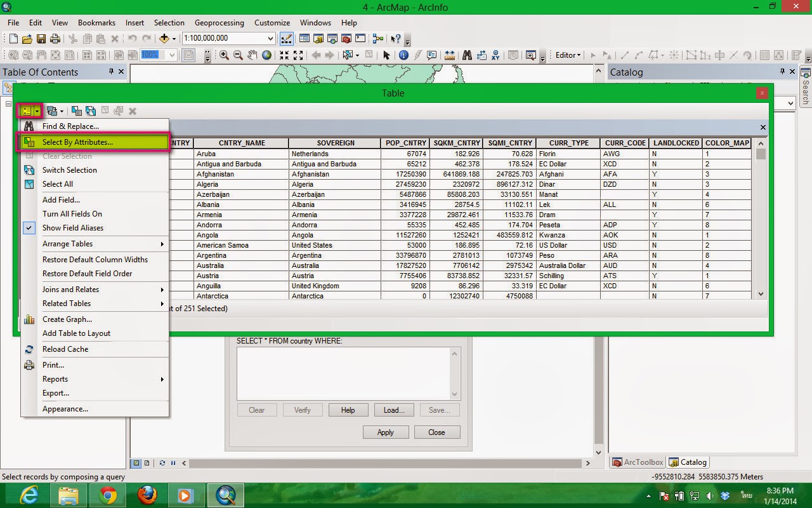Toggle the Show Field Aliases checkmark

click(29, 228)
